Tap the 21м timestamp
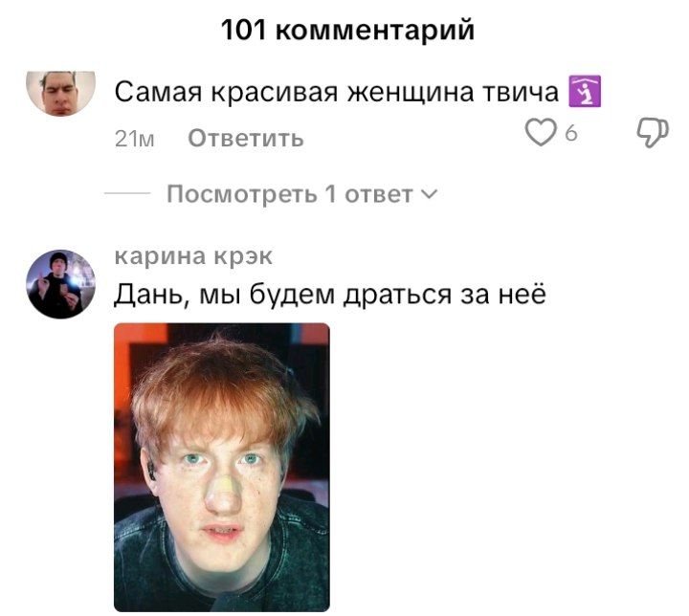 click(x=135, y=139)
